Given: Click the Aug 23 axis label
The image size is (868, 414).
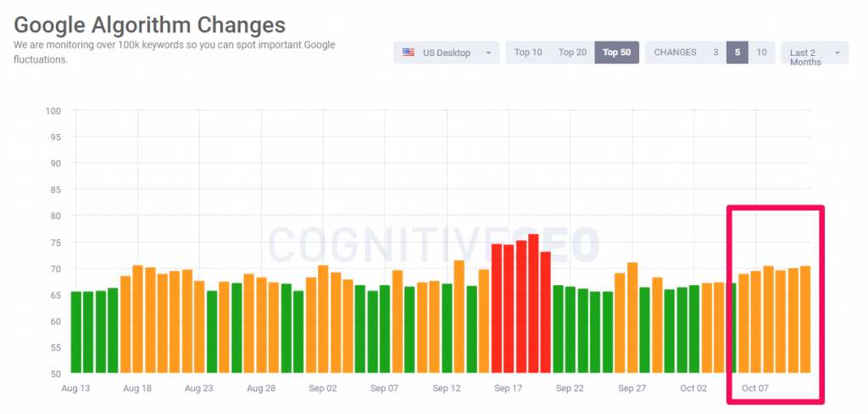Looking at the screenshot, I should pyautogui.click(x=199, y=389).
